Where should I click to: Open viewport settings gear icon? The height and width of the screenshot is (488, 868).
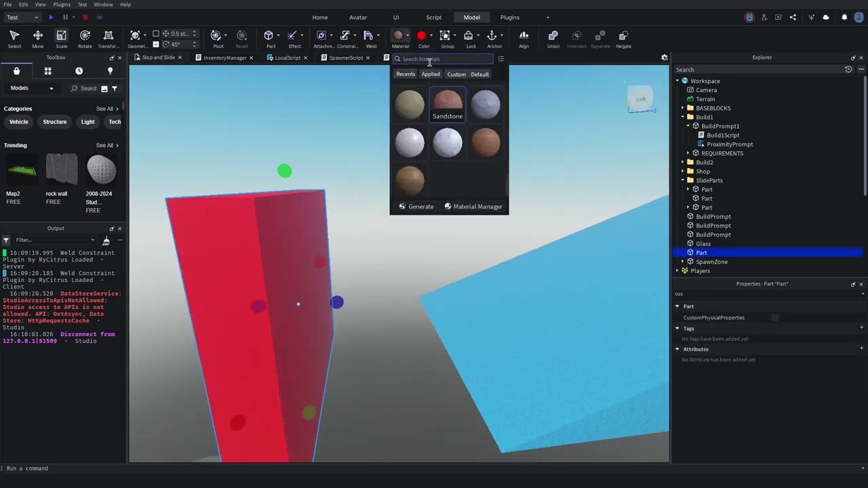pyautogui.click(x=665, y=58)
